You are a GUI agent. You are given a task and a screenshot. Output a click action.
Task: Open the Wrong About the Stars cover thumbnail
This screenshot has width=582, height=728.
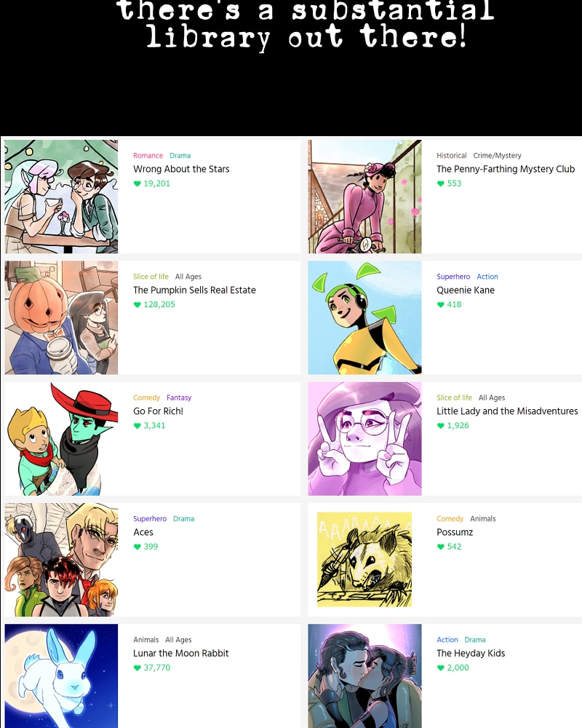tap(61, 197)
